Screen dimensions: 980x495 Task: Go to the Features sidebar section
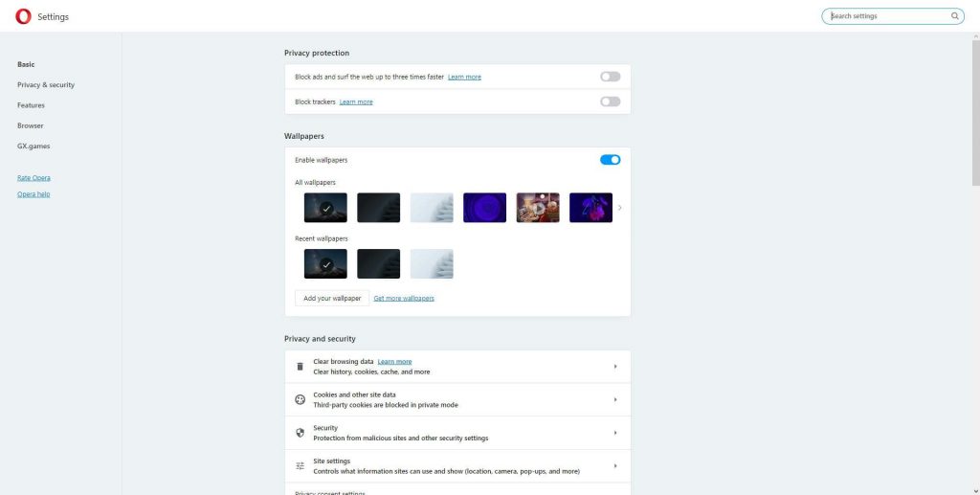(31, 105)
